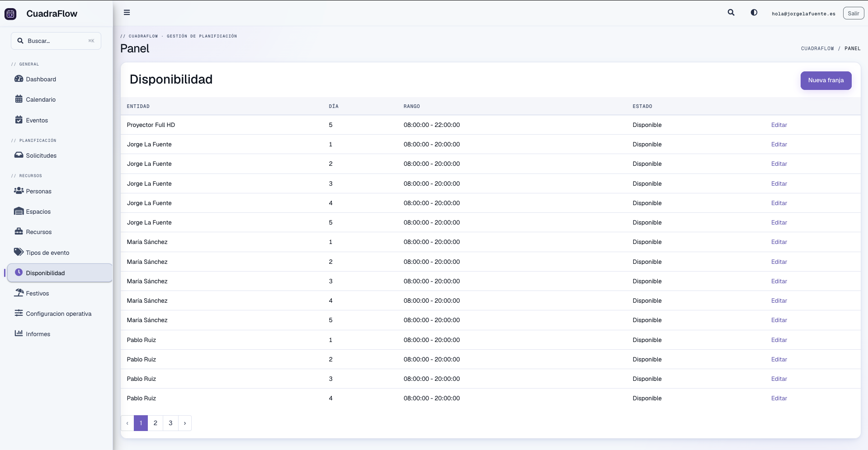
Task: Click the Solicitudes inbox icon
Action: click(x=19, y=155)
